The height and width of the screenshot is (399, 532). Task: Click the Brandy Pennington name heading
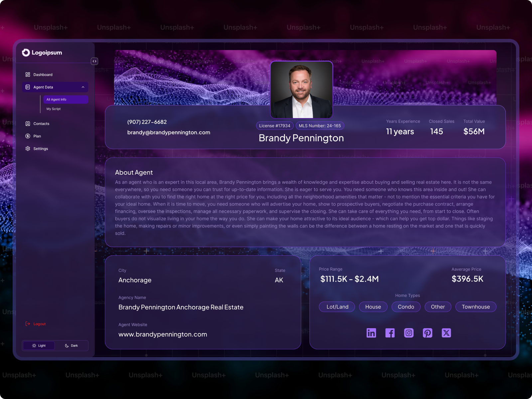tap(301, 138)
